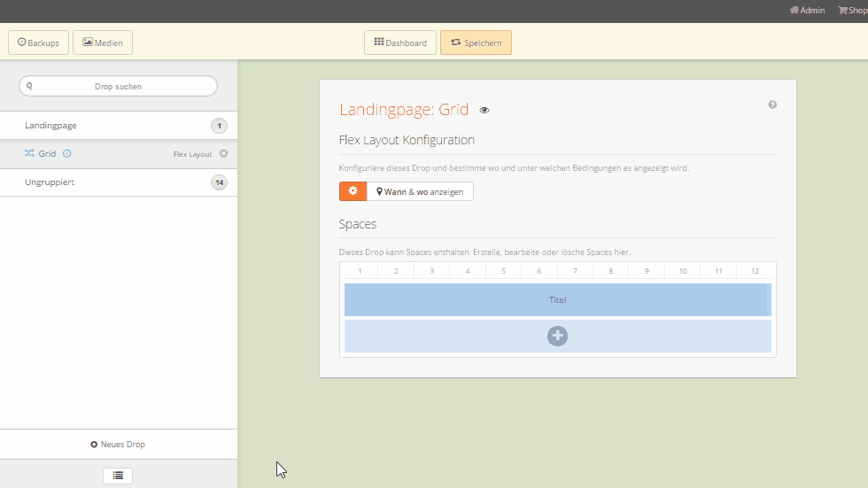Click the help question mark icon
Image resolution: width=868 pixels, height=488 pixels.
coord(772,105)
